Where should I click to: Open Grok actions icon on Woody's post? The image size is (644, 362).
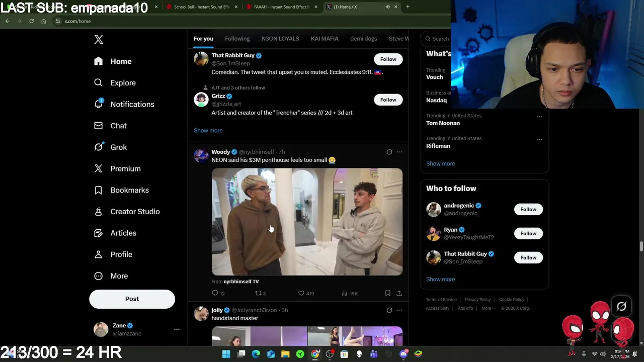click(x=389, y=152)
